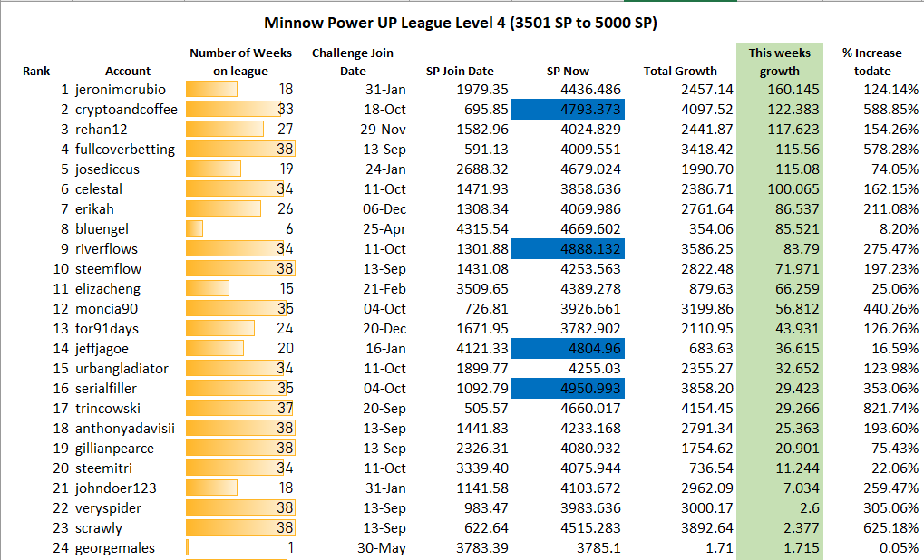
Task: Click the 'SP Now' header cell
Action: [x=568, y=72]
